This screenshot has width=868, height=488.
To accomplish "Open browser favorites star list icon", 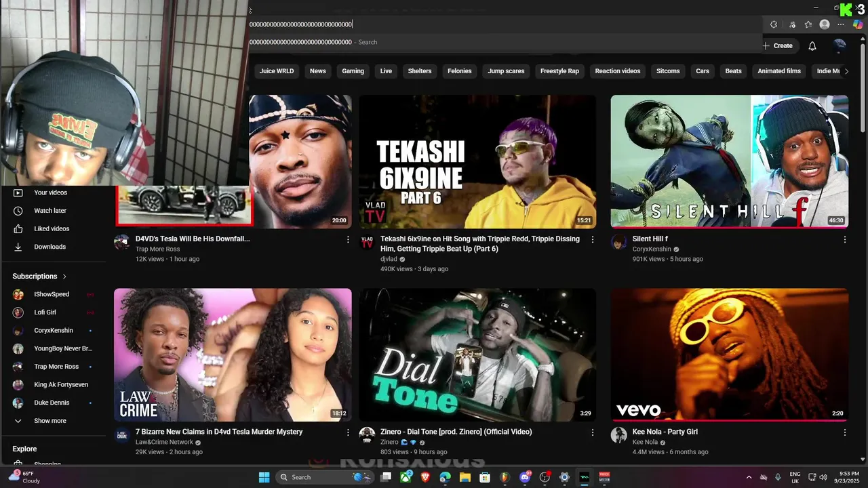I will 808,24.
